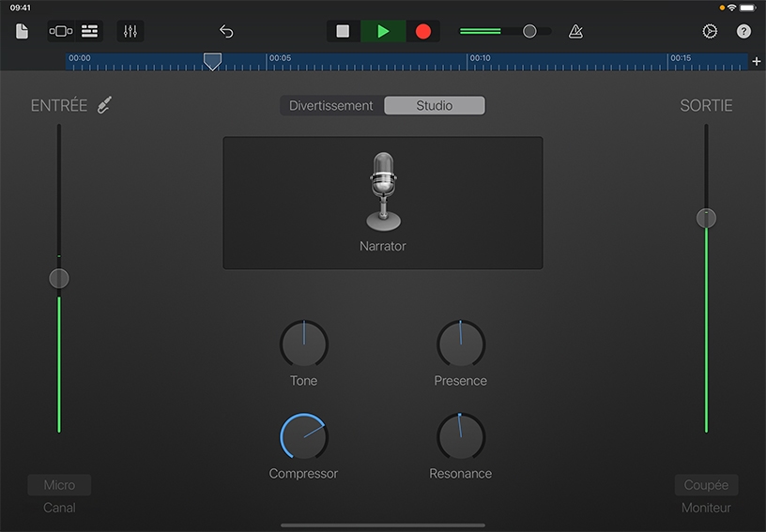The image size is (766, 532).
Task: Select the Divertissement tab
Action: pyautogui.click(x=331, y=105)
